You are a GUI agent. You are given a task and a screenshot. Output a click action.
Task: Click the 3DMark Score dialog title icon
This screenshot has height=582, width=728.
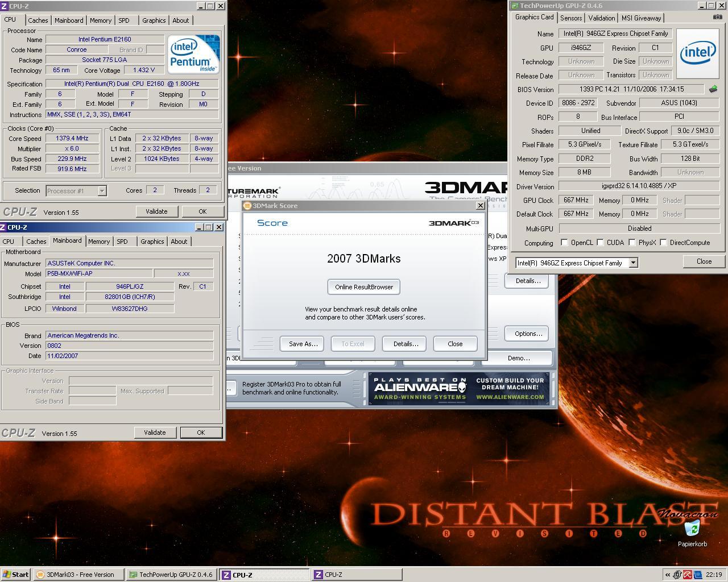click(x=247, y=206)
